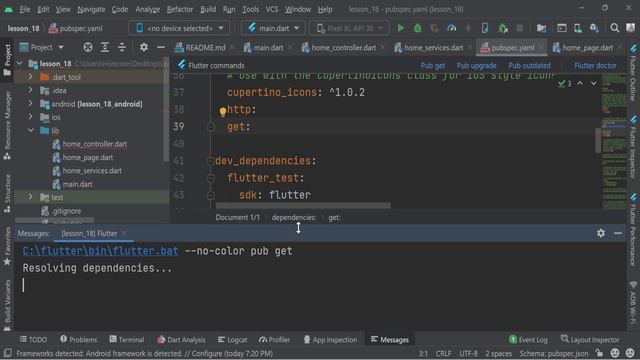Open Messages panel settings gear

[x=601, y=233]
